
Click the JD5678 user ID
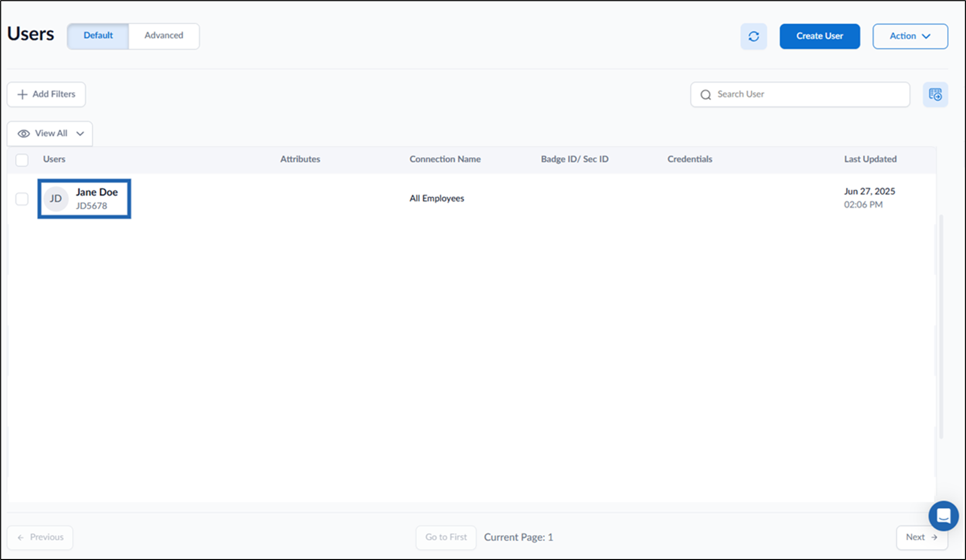tap(92, 206)
